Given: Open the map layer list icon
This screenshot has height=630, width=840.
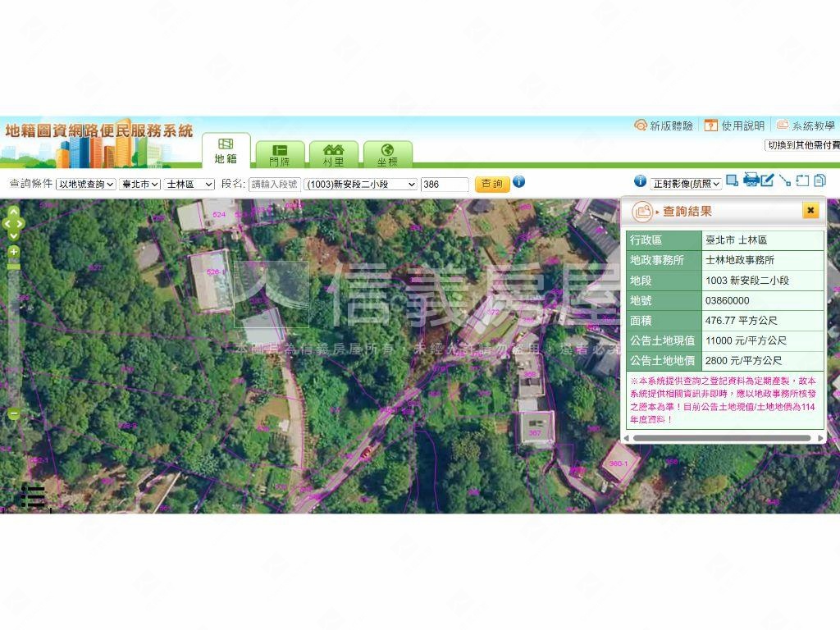Looking at the screenshot, I should [33, 496].
